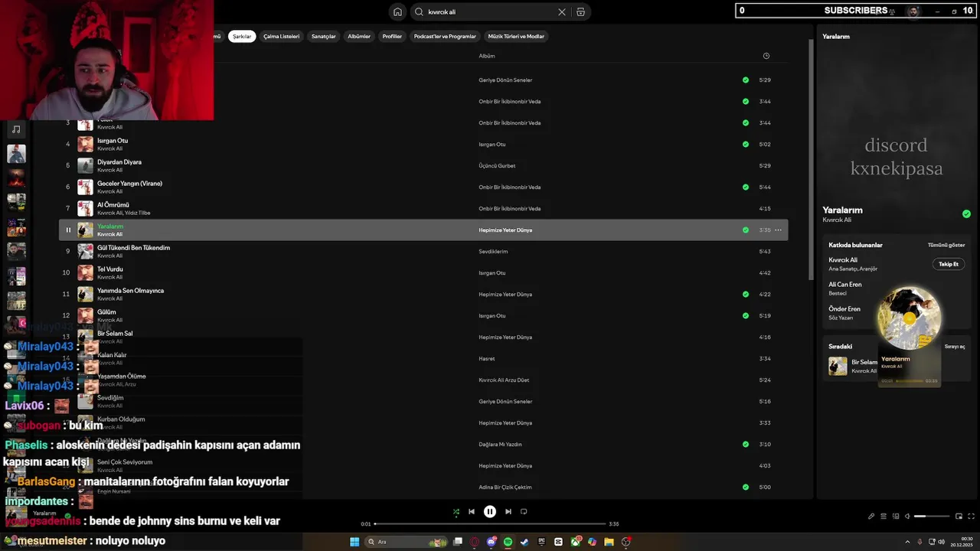Viewport: 980px width, 551px height.
Task: Show hidden system tray icons
Action: [907, 542]
